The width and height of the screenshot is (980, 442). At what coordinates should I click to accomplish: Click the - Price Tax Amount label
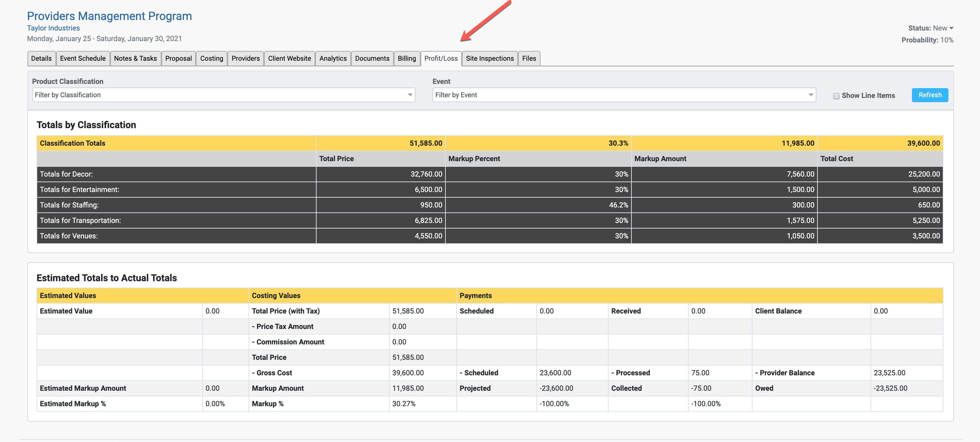tap(283, 327)
